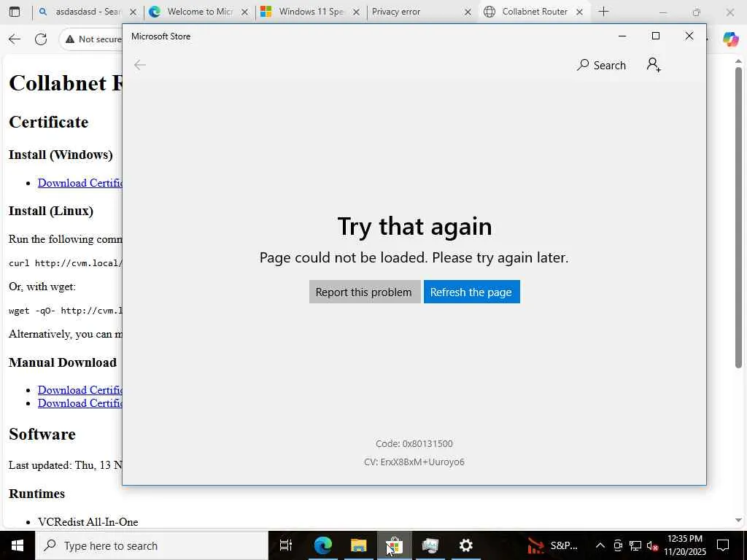Click the error Code: 0x80131500 text
Viewport: 747px width, 560px height.
coord(414,444)
